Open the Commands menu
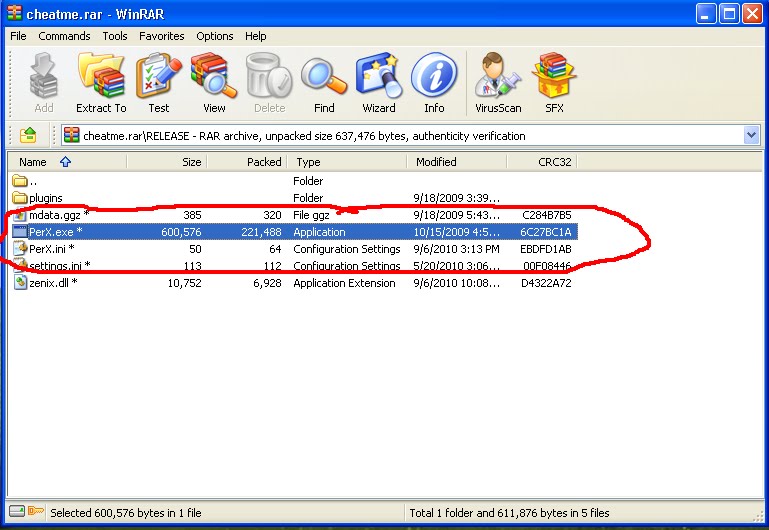Viewport: 769px width, 530px height. pos(64,36)
